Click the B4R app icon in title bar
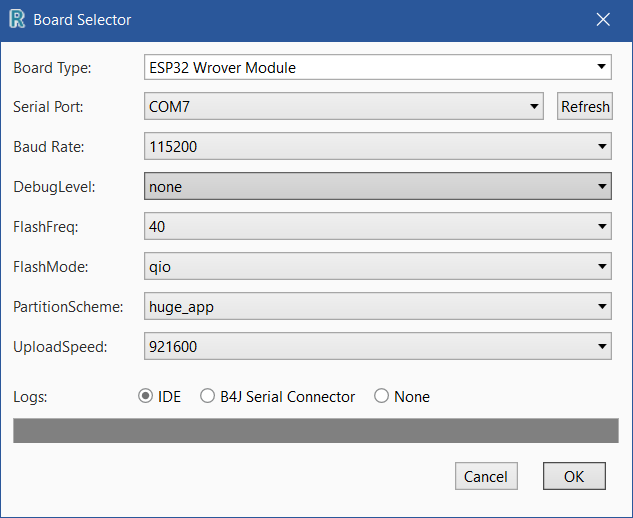Screen dimensions: 633x518 coord(16,19)
